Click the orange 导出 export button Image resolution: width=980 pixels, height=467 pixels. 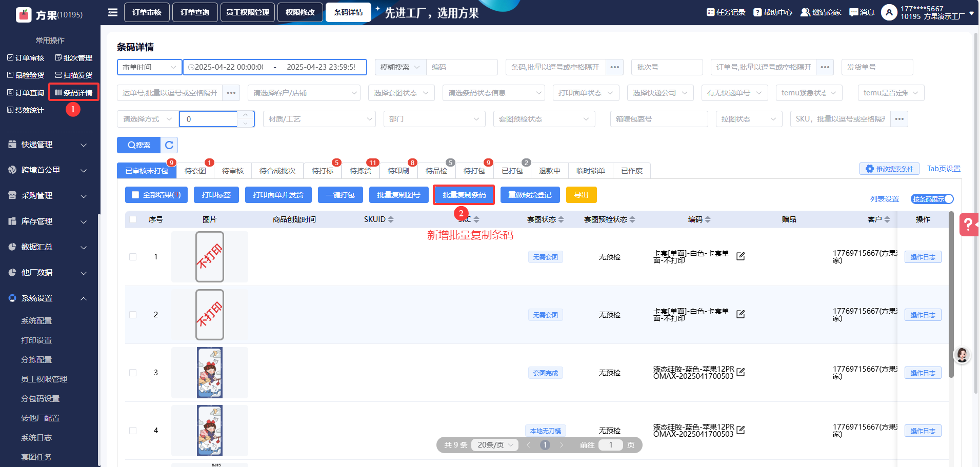coord(581,195)
